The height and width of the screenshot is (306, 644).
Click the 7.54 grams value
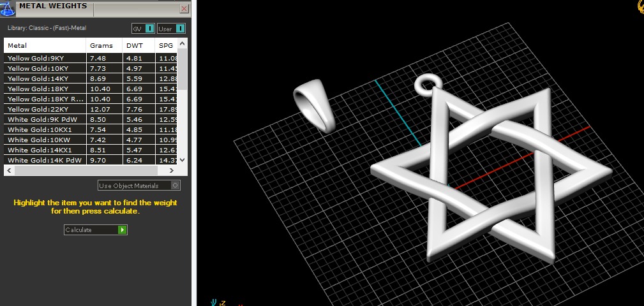click(x=98, y=129)
